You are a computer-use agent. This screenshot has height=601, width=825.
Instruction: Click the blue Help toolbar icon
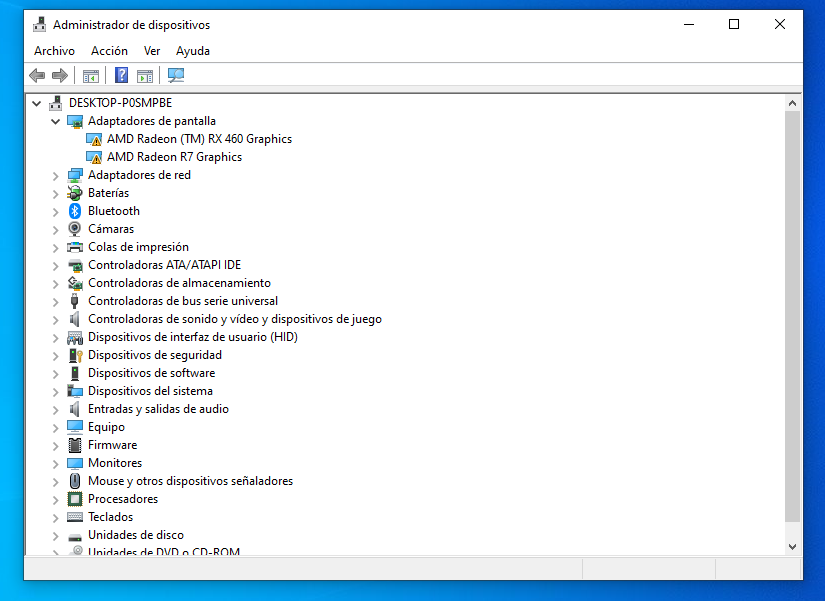(x=121, y=75)
